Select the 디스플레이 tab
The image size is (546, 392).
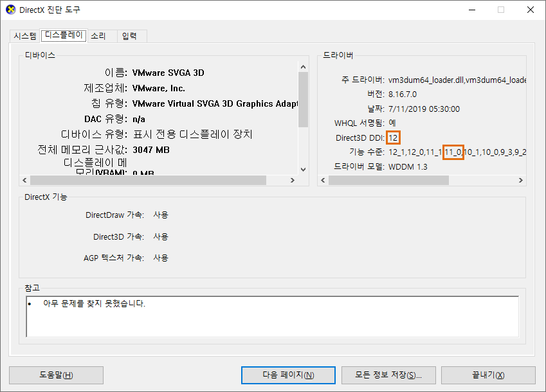[64, 35]
